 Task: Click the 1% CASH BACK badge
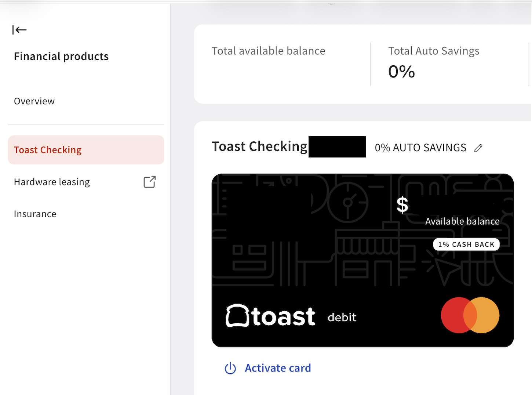[466, 244]
